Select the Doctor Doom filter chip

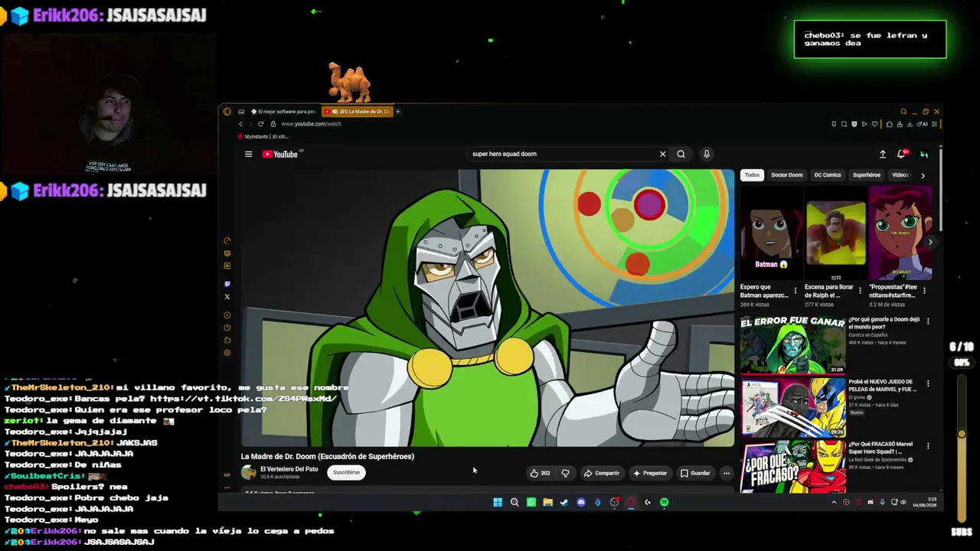coord(787,175)
